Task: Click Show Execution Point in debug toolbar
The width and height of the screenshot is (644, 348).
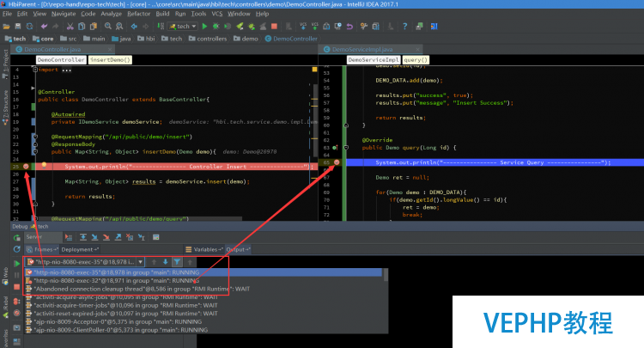Action: click(x=69, y=237)
